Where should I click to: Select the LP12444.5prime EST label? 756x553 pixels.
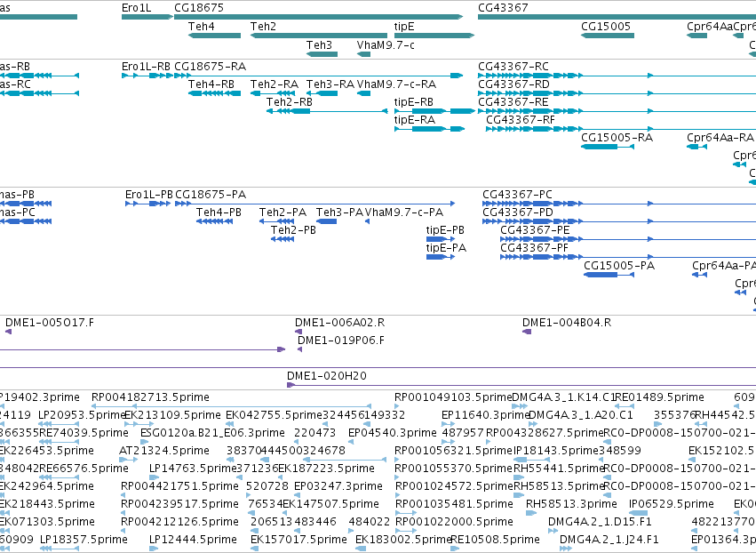[x=194, y=540]
